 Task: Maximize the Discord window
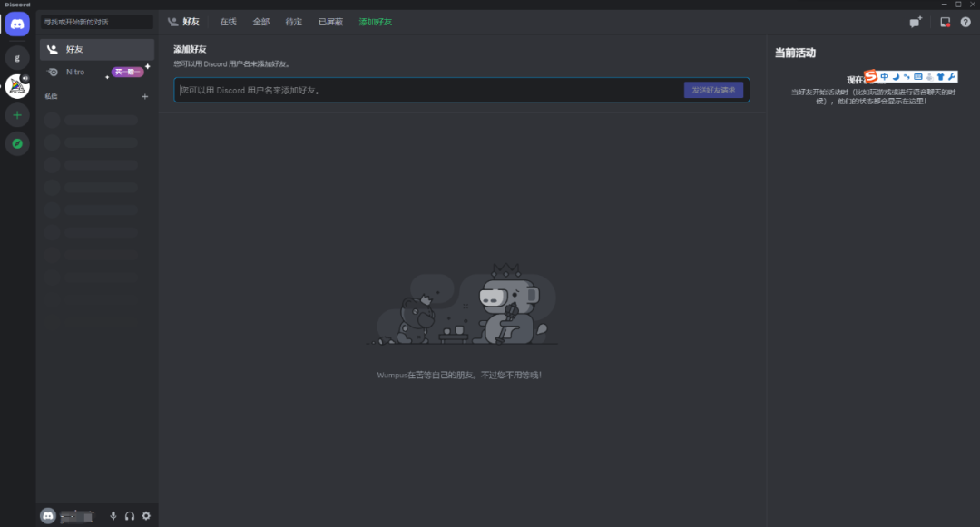pyautogui.click(x=959, y=5)
